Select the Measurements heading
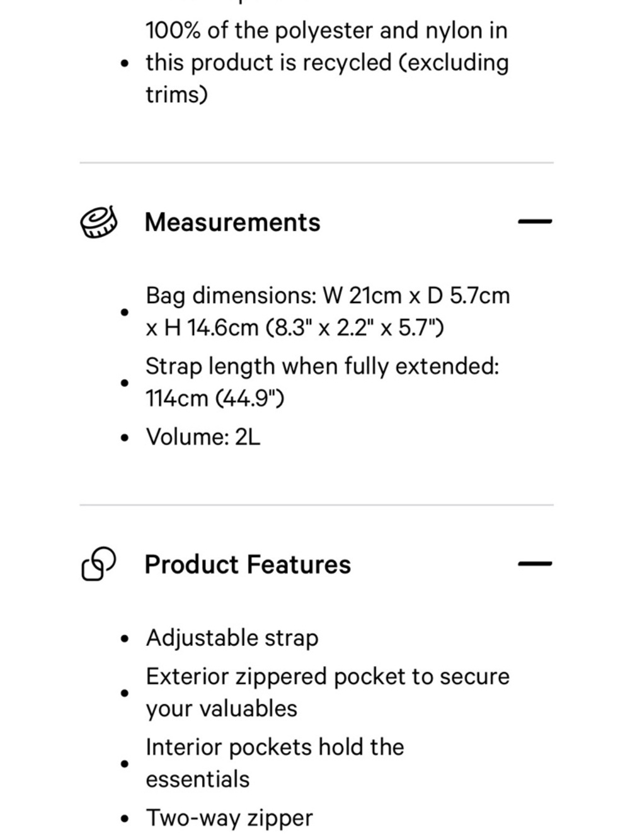 [232, 222]
